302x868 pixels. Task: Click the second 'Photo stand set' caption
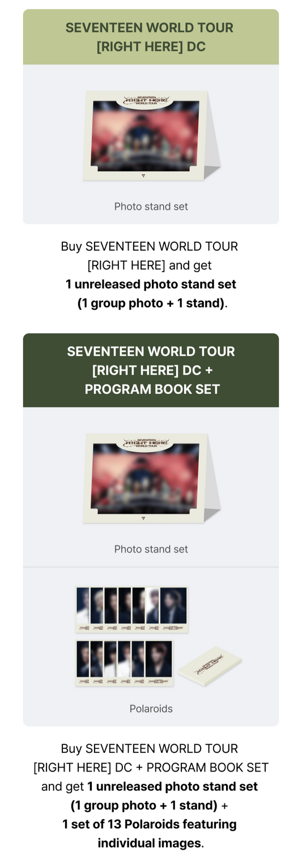click(151, 549)
